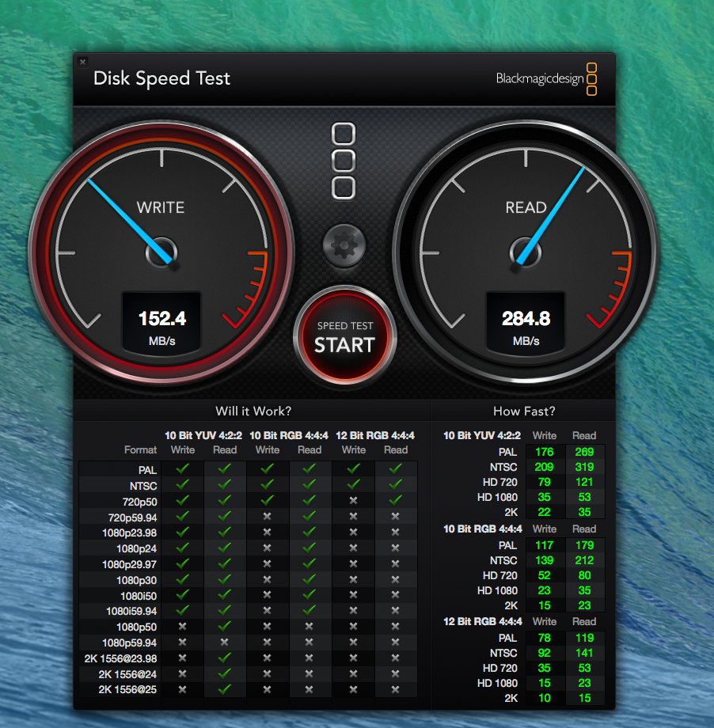Select the 2K 1556@24 format row label
This screenshot has width=714, height=728.
[127, 674]
